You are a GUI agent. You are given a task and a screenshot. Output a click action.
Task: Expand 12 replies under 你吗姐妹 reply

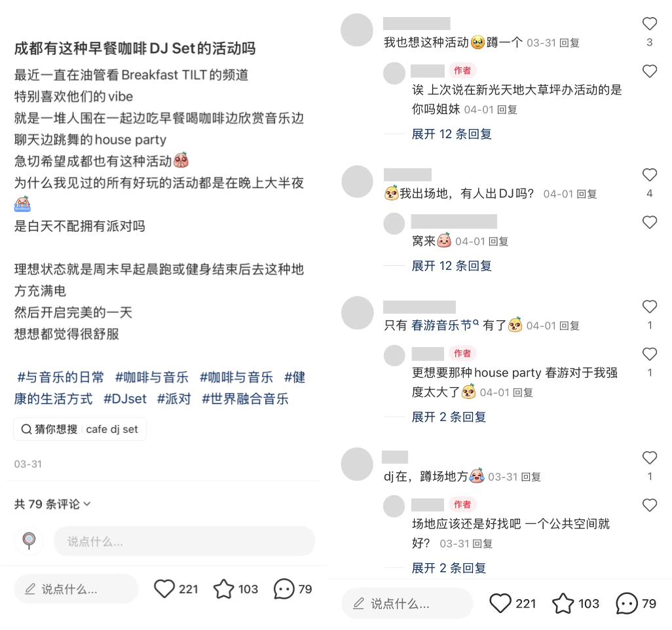451,134
